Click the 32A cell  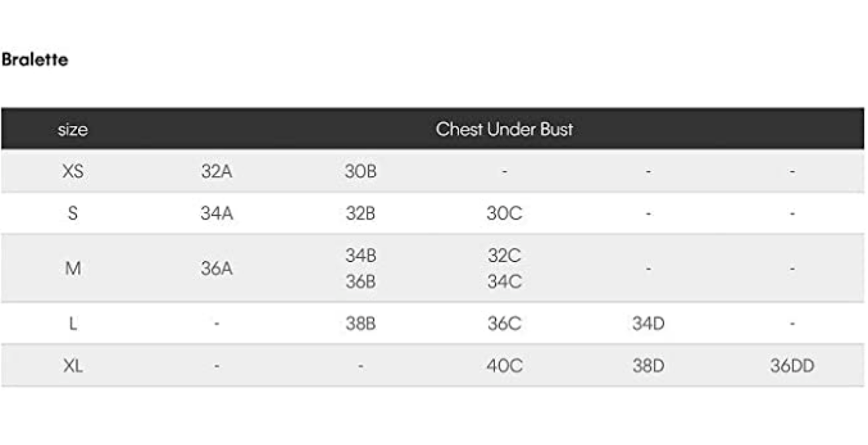[216, 171]
